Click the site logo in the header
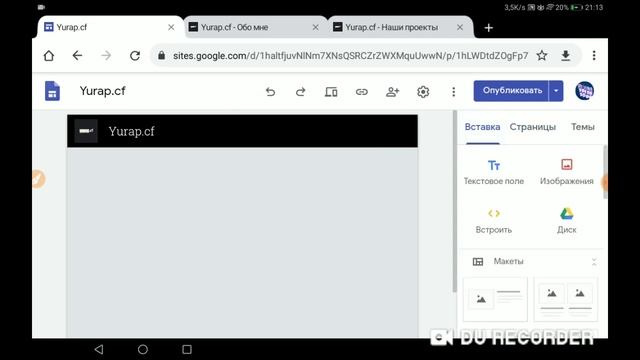 [86, 131]
